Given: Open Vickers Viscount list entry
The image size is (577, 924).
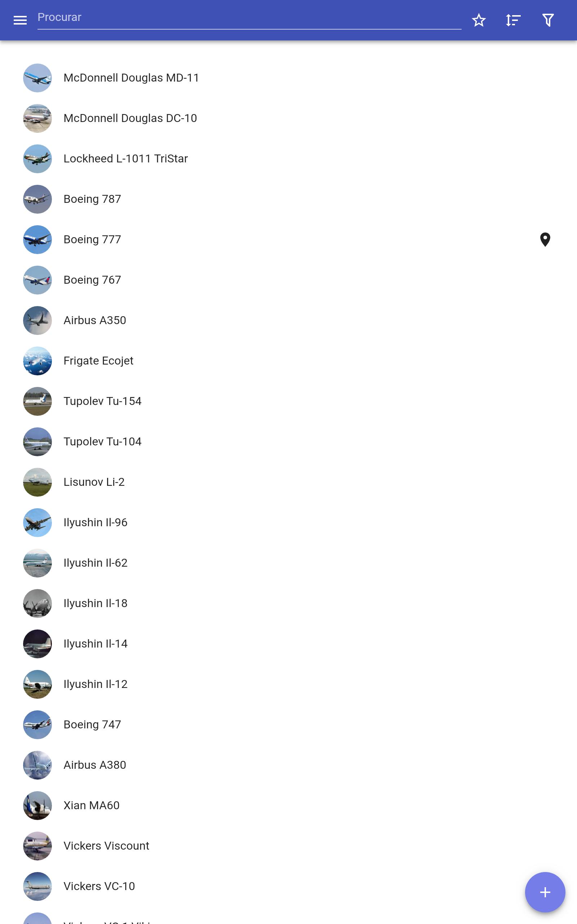Looking at the screenshot, I should point(288,846).
